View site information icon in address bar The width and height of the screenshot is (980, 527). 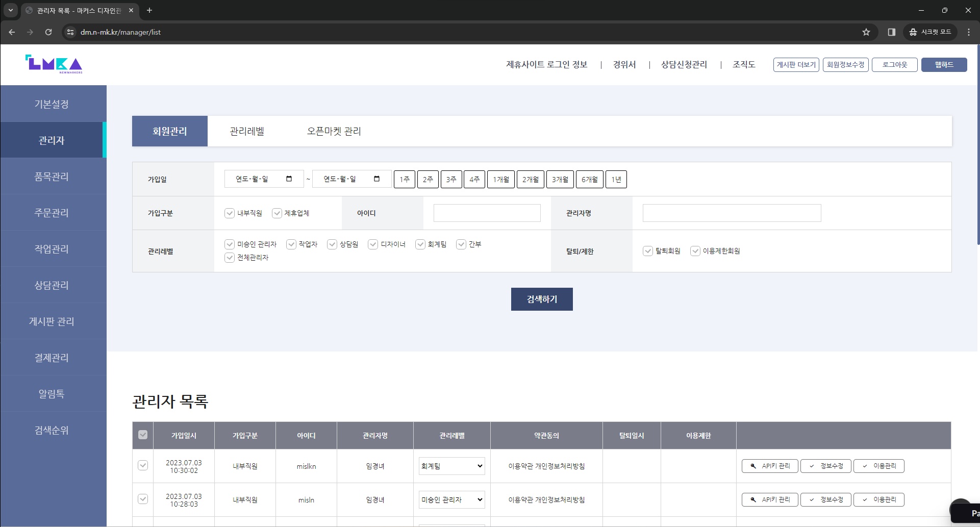click(x=70, y=32)
